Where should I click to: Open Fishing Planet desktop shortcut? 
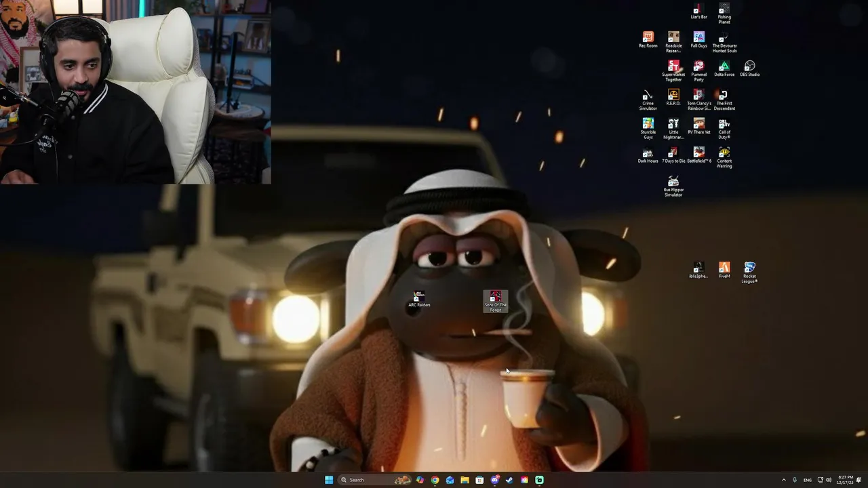click(x=724, y=14)
